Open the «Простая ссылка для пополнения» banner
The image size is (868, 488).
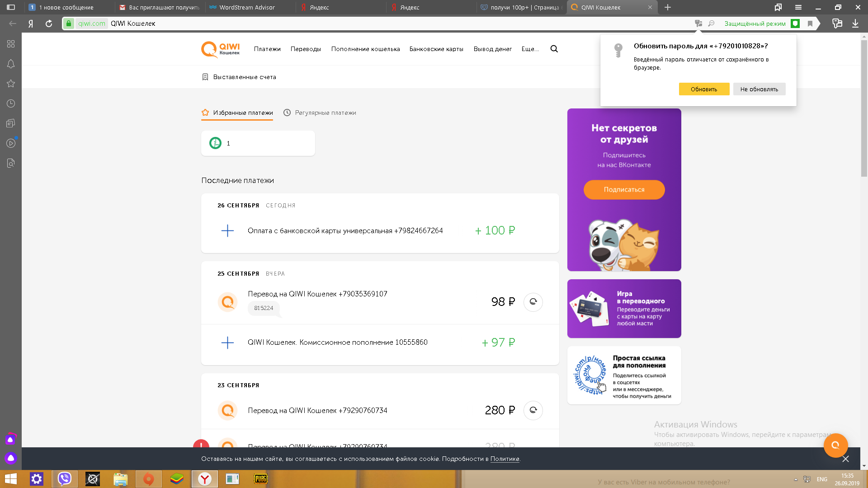coord(624,375)
